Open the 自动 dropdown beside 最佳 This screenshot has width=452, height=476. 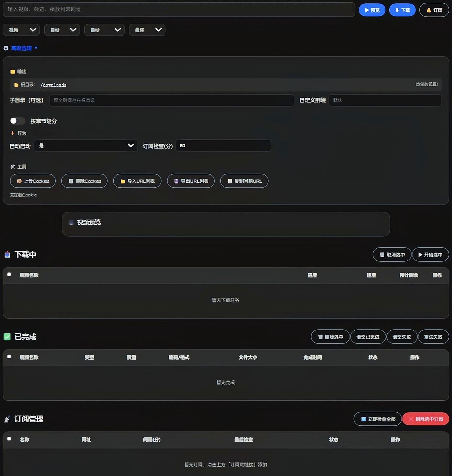[104, 30]
